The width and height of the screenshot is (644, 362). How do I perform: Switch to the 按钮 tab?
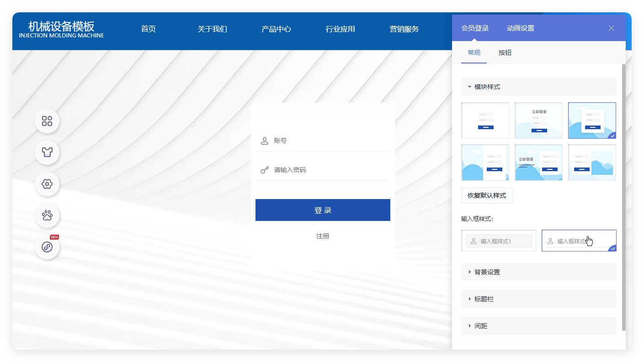pyautogui.click(x=505, y=52)
